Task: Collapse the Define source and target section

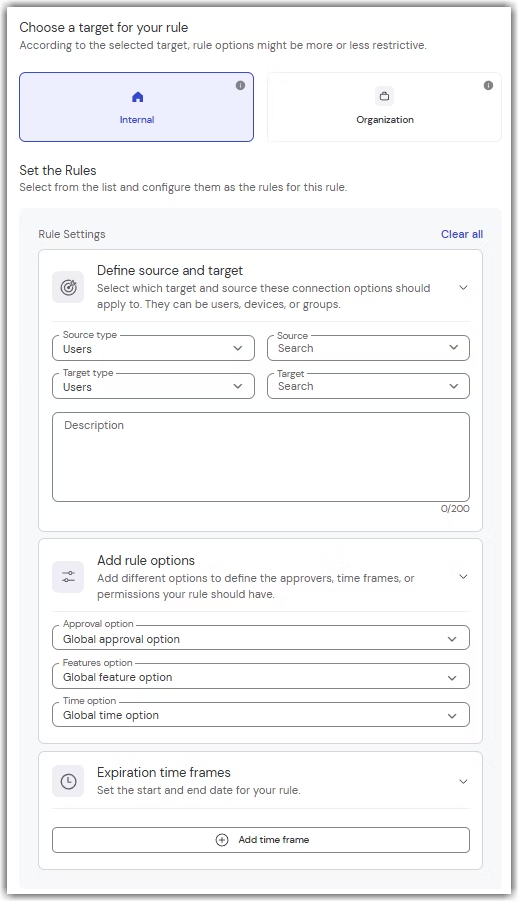Action: pos(463,287)
